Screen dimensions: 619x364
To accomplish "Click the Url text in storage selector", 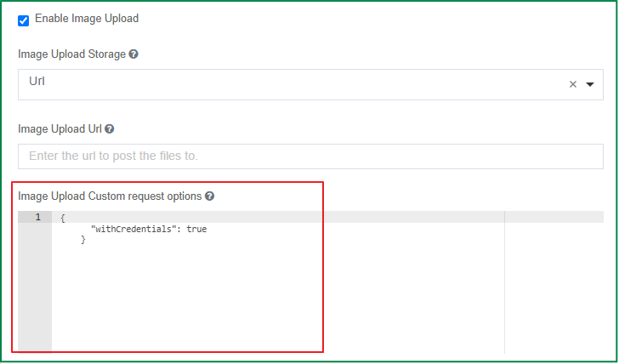I will pos(37,81).
